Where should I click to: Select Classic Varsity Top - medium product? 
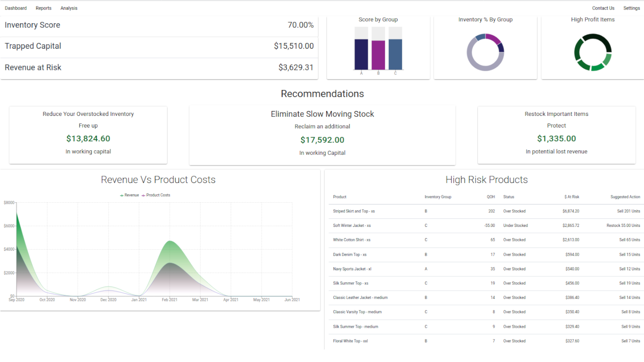point(357,312)
